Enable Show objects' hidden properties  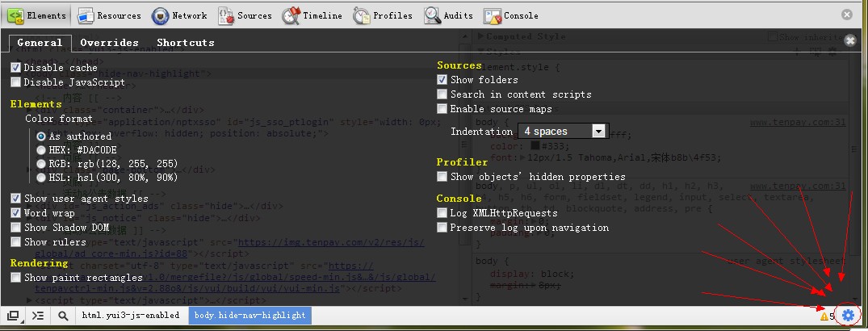[x=442, y=177]
